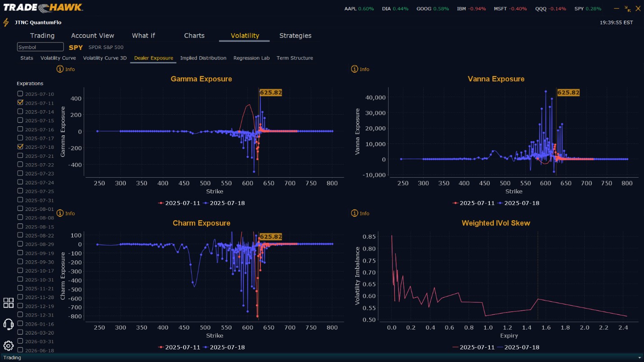Open the settings gear icon
This screenshot has width=644, height=362.
coord(8,345)
